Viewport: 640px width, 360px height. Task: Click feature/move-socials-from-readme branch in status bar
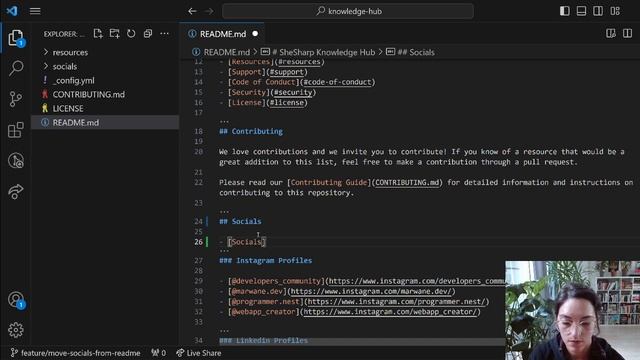pos(76,353)
